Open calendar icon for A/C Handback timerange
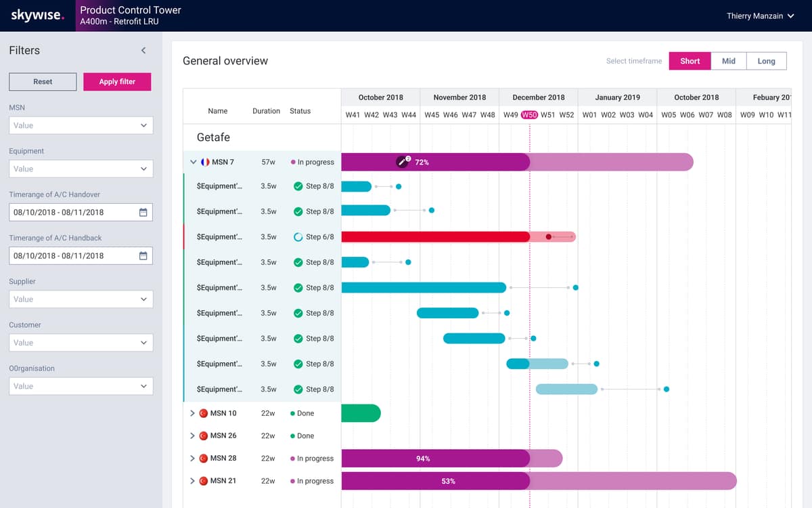 143,255
